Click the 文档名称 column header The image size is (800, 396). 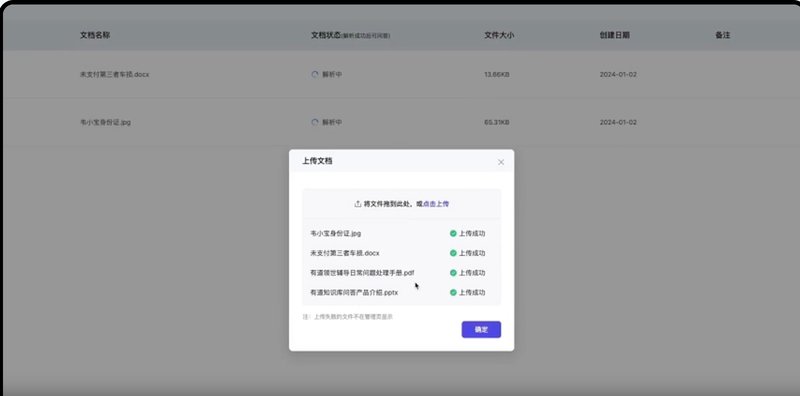point(95,35)
